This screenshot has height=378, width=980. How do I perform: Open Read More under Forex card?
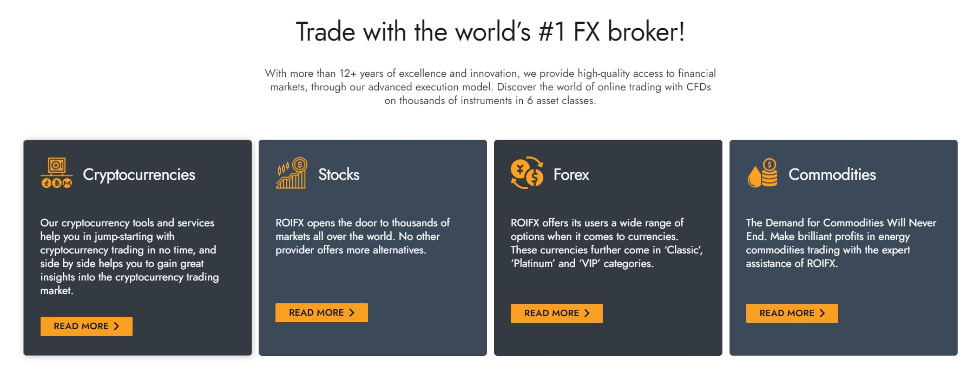557,313
